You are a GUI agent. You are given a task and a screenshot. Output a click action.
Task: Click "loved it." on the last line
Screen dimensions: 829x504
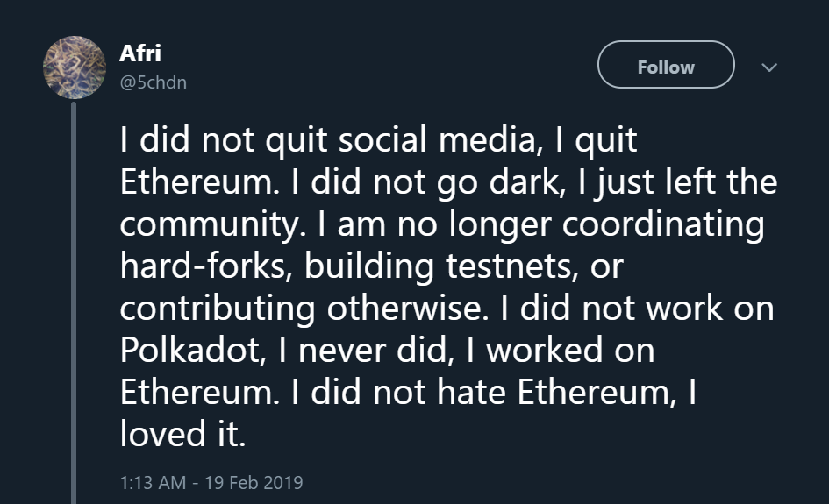pos(182,434)
